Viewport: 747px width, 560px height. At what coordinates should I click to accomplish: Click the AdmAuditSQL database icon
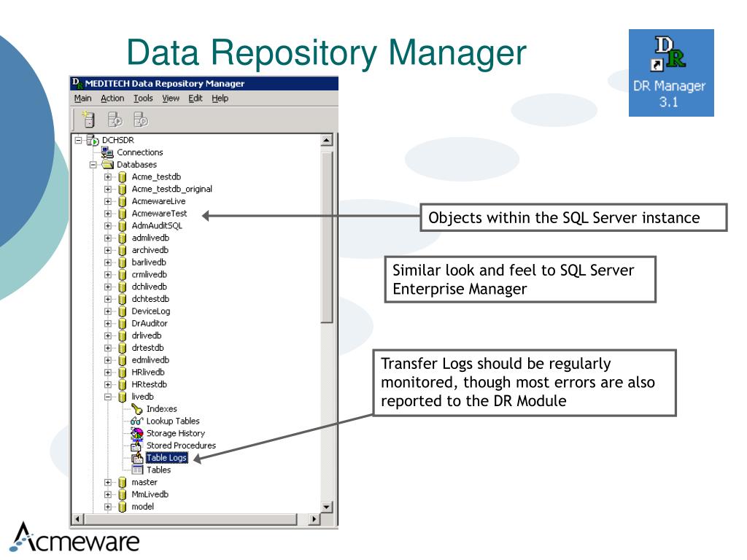tap(123, 226)
